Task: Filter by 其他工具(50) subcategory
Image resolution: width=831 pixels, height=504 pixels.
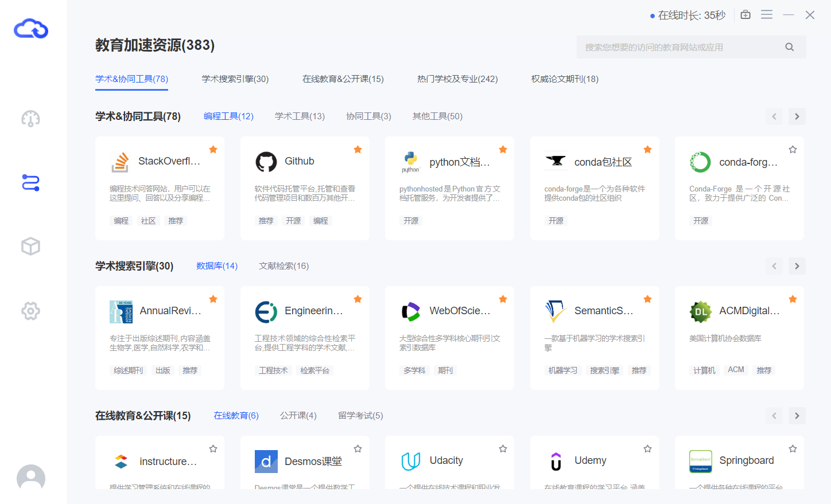Action: pyautogui.click(x=437, y=116)
